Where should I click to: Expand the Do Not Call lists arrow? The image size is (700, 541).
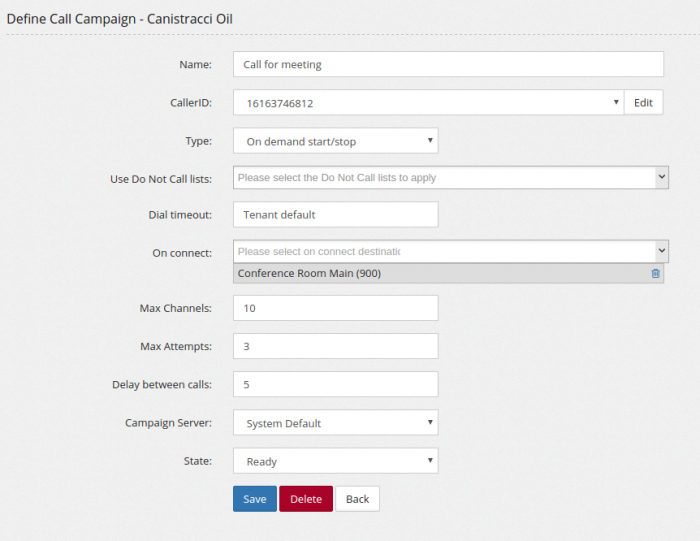pos(661,177)
